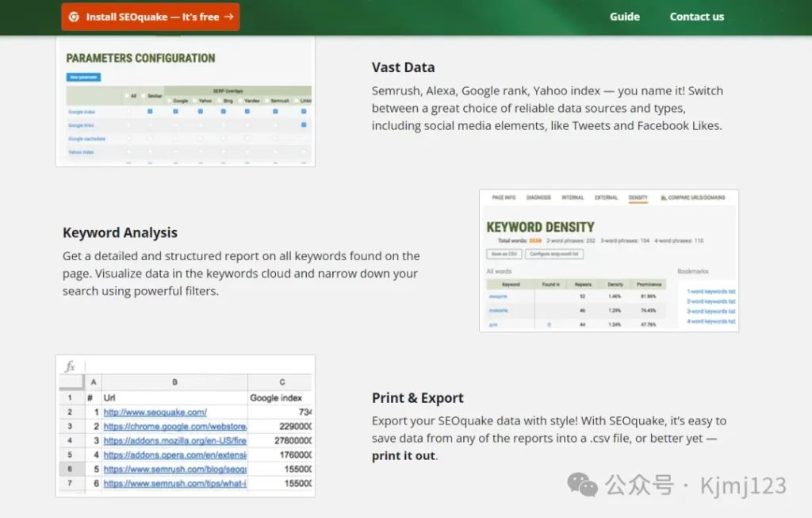Click the Vast Data heading

[x=403, y=67]
